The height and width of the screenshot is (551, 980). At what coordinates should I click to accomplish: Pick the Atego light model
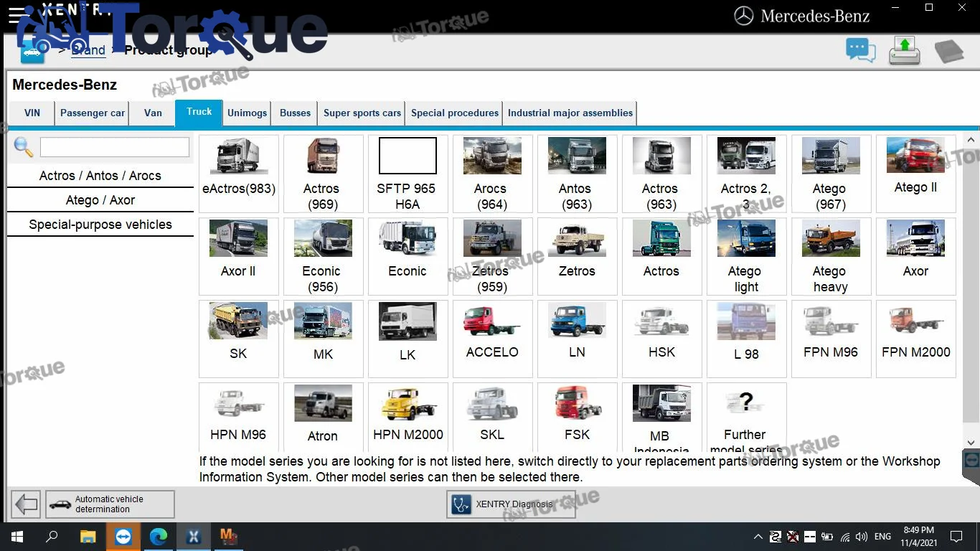pos(747,256)
